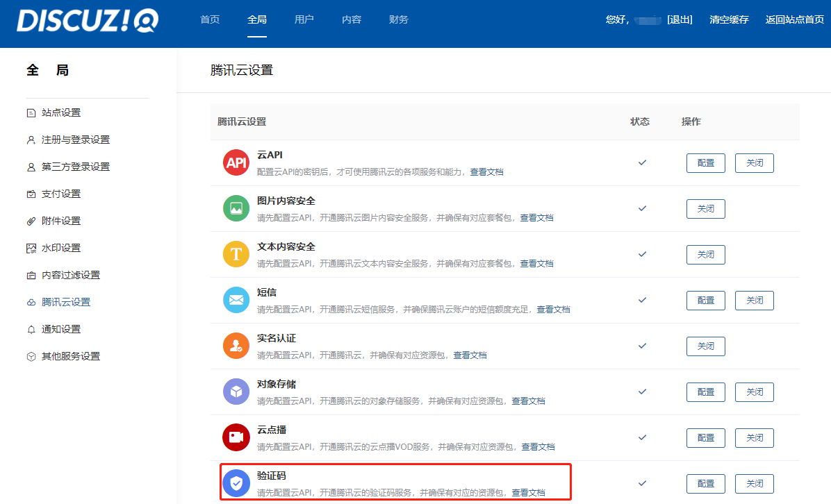
Task: Click the 短信 status checkmark
Action: 642,300
